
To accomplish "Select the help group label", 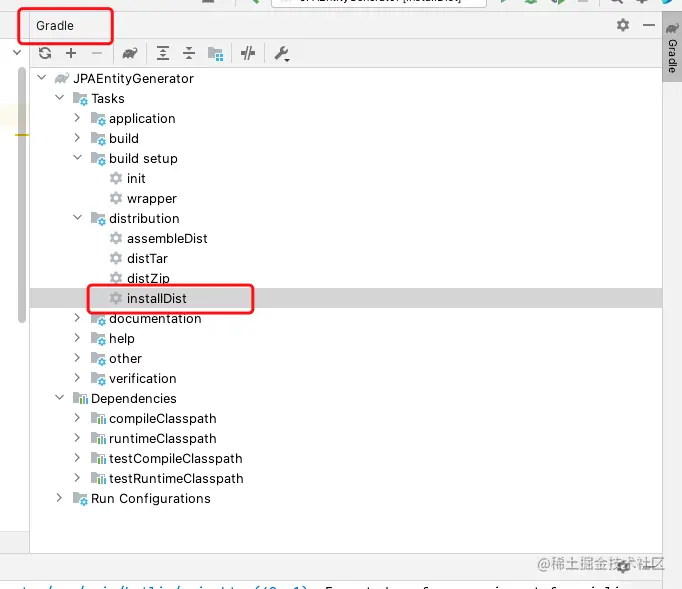I will coord(122,339).
